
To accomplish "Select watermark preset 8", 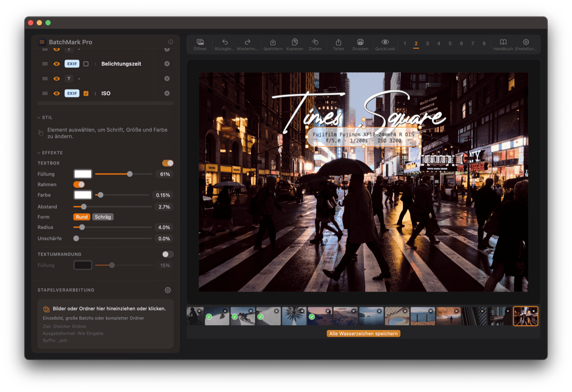I will (x=484, y=43).
